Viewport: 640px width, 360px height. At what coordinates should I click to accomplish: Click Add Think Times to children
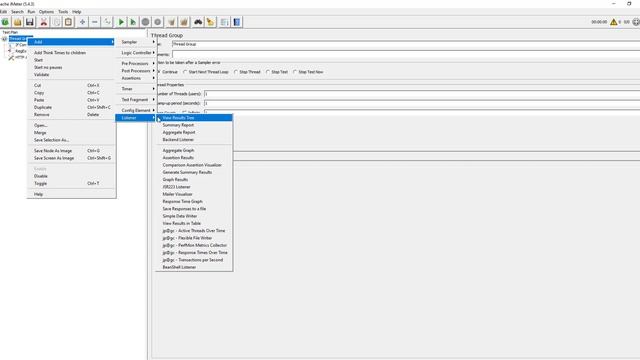click(x=71, y=53)
